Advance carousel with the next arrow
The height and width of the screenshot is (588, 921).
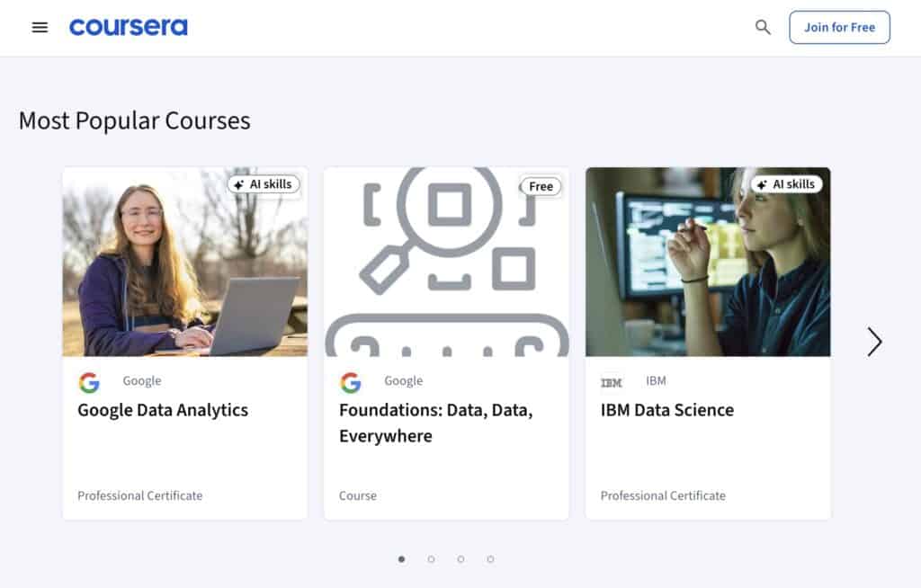874,342
